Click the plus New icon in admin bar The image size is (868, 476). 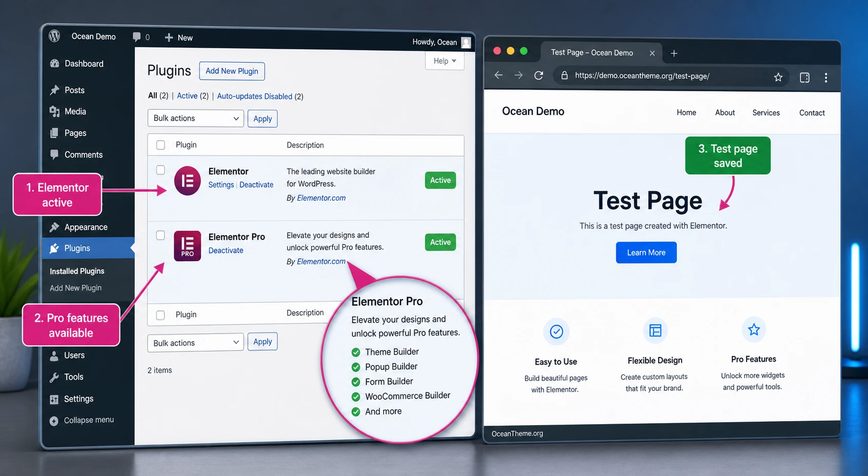(x=169, y=37)
